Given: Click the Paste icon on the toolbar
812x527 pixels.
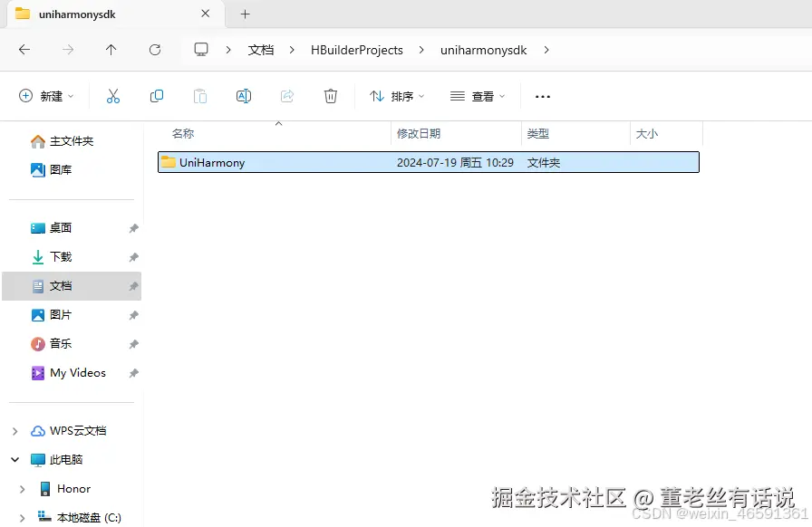Looking at the screenshot, I should click(199, 96).
